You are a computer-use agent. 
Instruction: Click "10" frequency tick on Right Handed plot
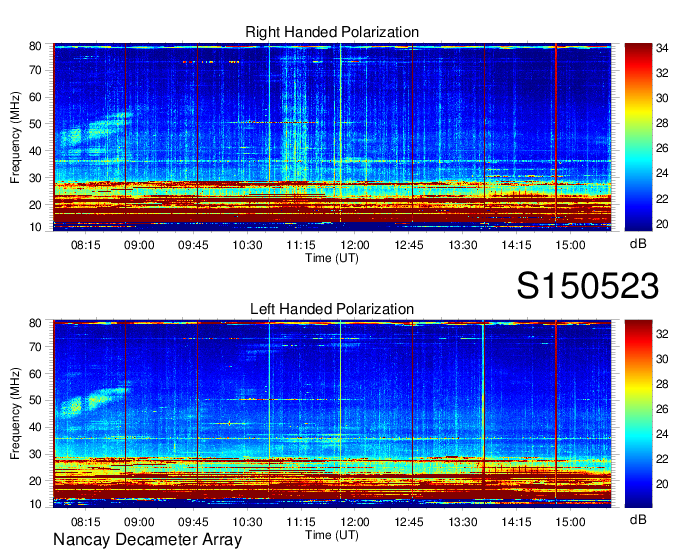pyautogui.click(x=35, y=227)
